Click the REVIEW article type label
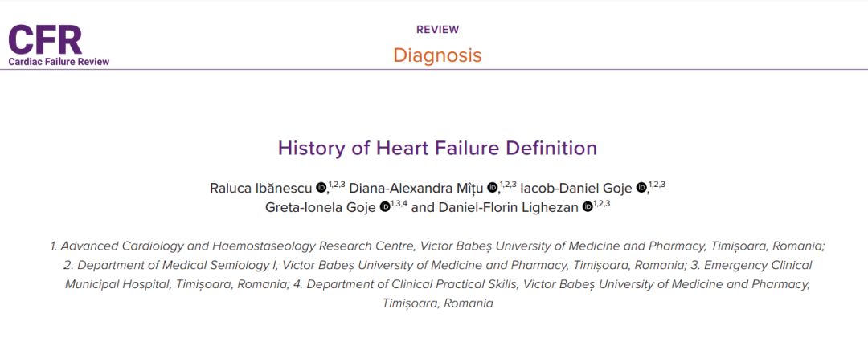 437,30
